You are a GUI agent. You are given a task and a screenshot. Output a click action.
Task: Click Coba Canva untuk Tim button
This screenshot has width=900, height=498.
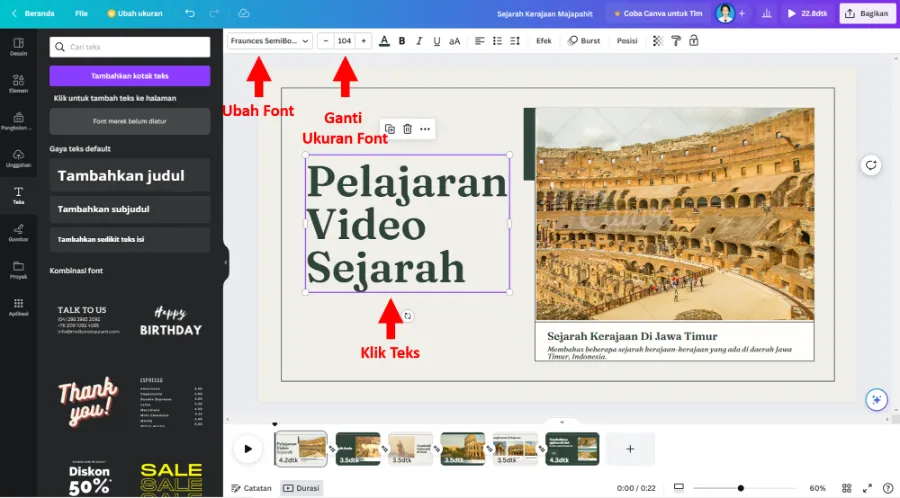[x=658, y=13]
